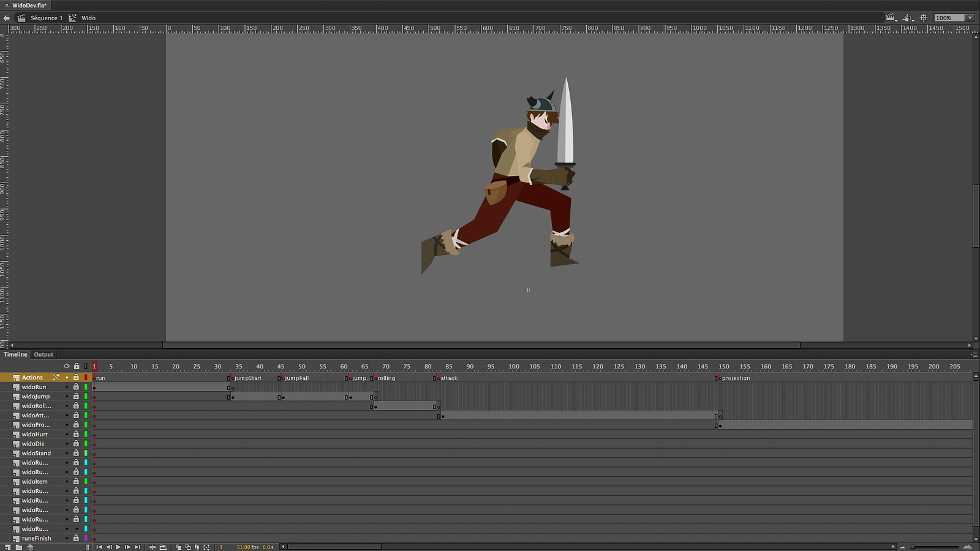Click Séquence 1 in the breadcrumb

point(47,18)
